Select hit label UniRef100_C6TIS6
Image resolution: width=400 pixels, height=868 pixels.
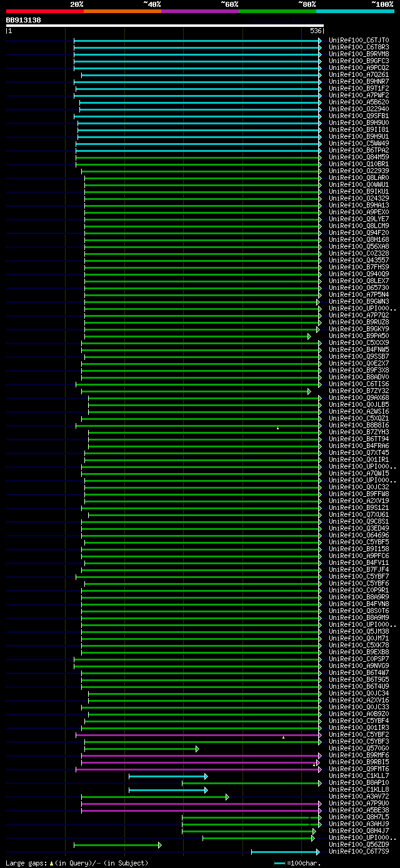click(x=359, y=384)
